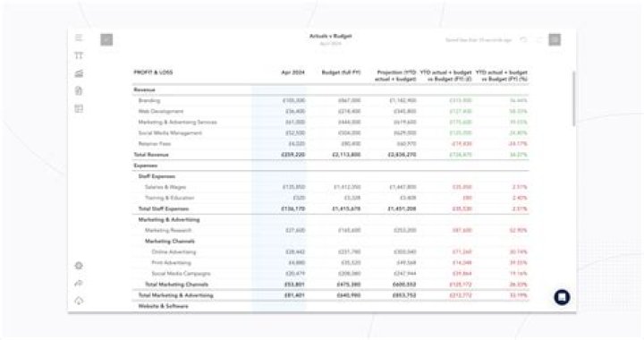Select the Staff Expenses heading
This screenshot has width=644, height=340.
pyautogui.click(x=157, y=176)
